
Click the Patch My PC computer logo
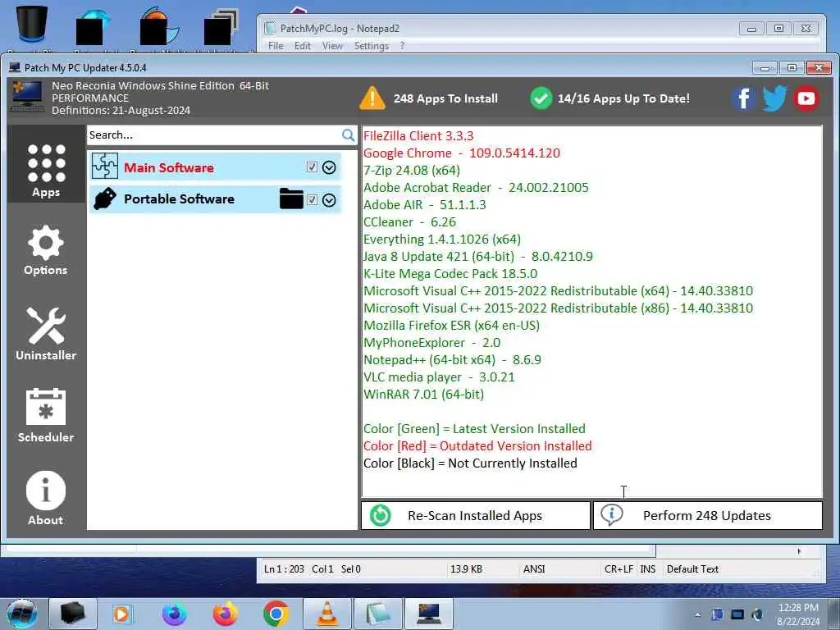point(27,97)
